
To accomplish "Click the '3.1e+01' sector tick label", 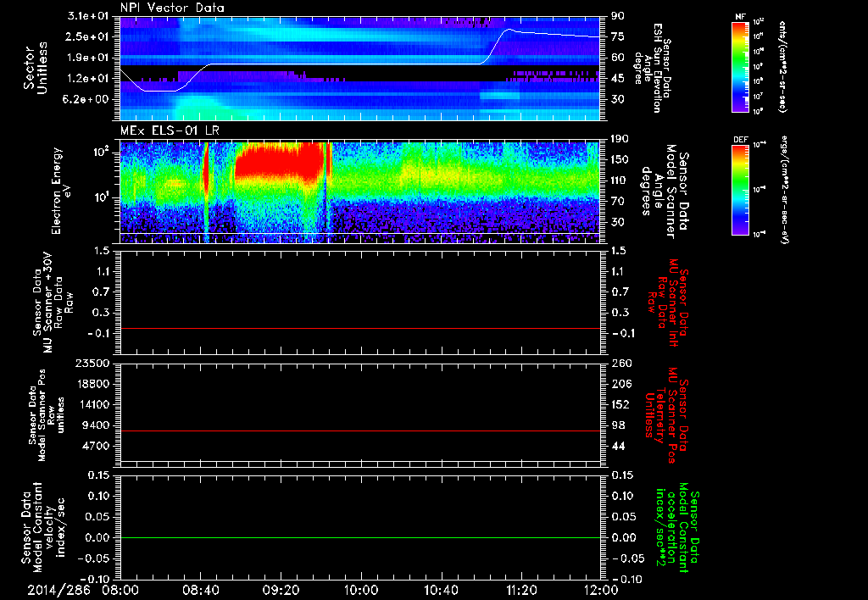I will [88, 16].
